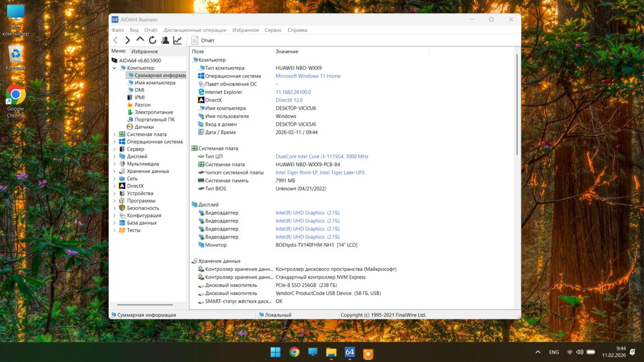Expand the Тесты tree node
Image resolution: width=644 pixels, height=362 pixels.
(115, 230)
